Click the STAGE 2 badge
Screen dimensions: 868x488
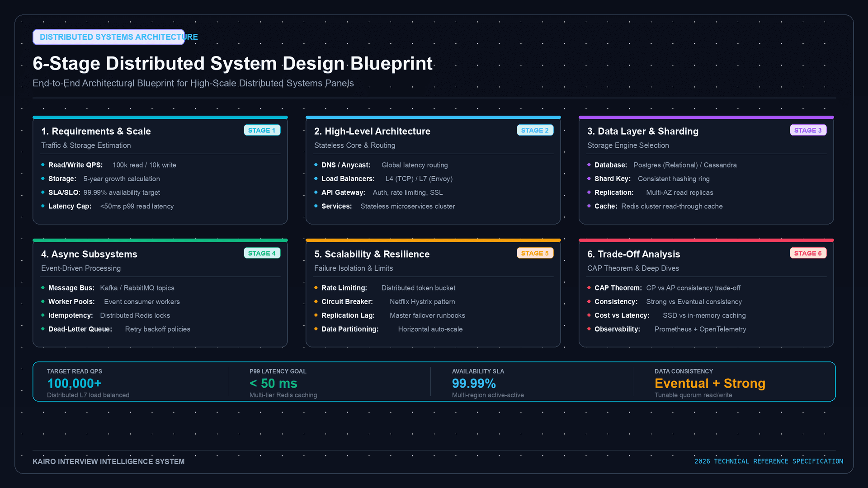[x=535, y=130]
